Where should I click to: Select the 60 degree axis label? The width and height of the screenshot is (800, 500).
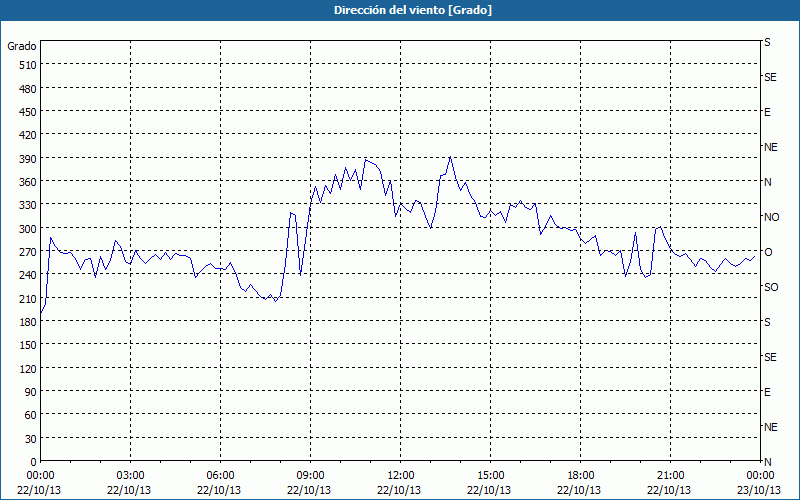click(31, 415)
